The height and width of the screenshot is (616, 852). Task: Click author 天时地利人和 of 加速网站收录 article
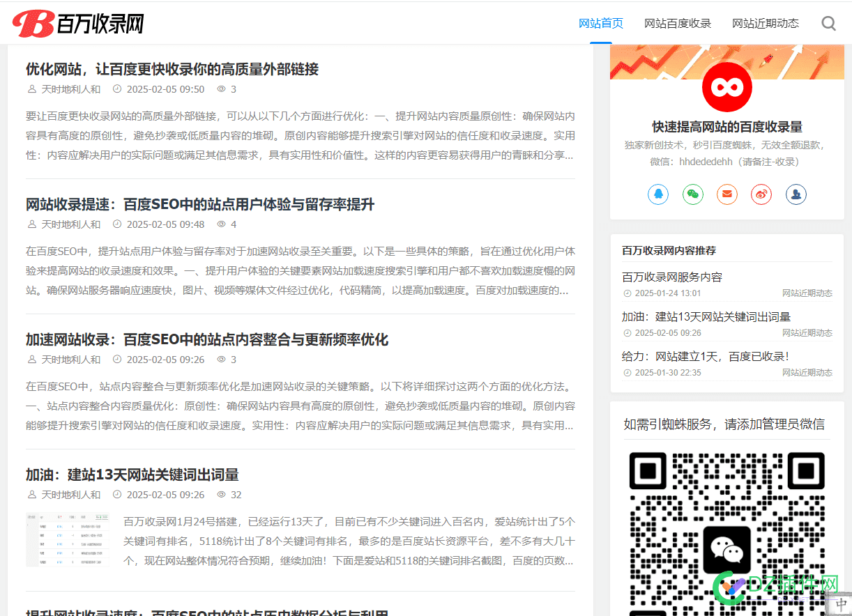(x=71, y=360)
